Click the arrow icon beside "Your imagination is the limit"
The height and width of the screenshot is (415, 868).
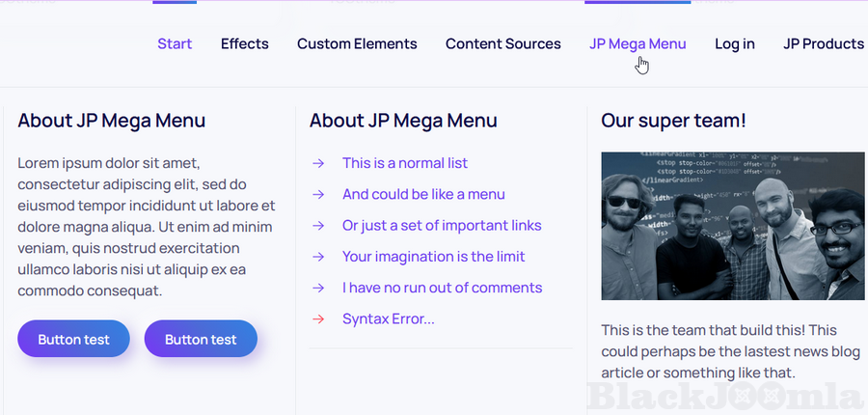pos(317,257)
